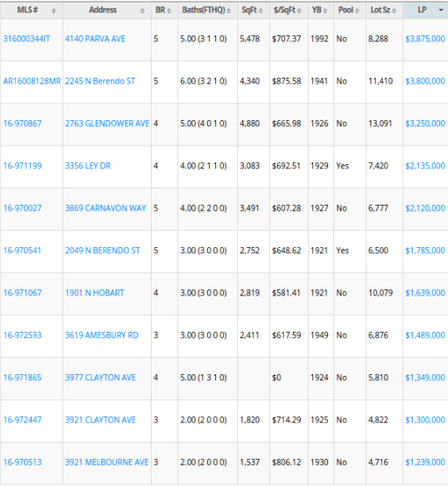This screenshot has height=487, width=448.
Task: Click list price $1,349,000
Action: pyautogui.click(x=425, y=378)
